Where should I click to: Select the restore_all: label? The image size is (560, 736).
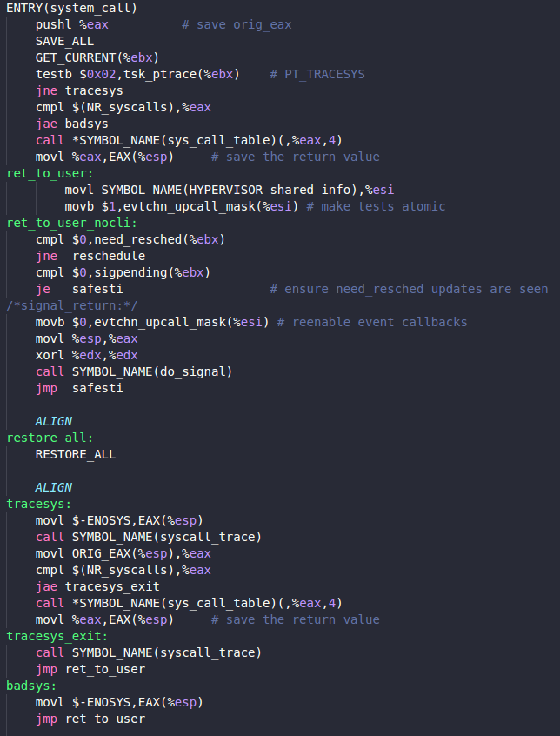(x=50, y=438)
